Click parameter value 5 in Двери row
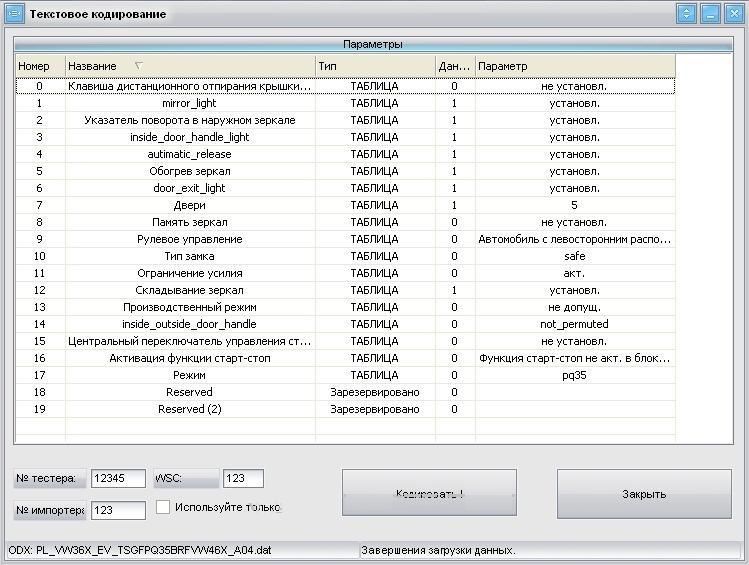 pos(575,205)
